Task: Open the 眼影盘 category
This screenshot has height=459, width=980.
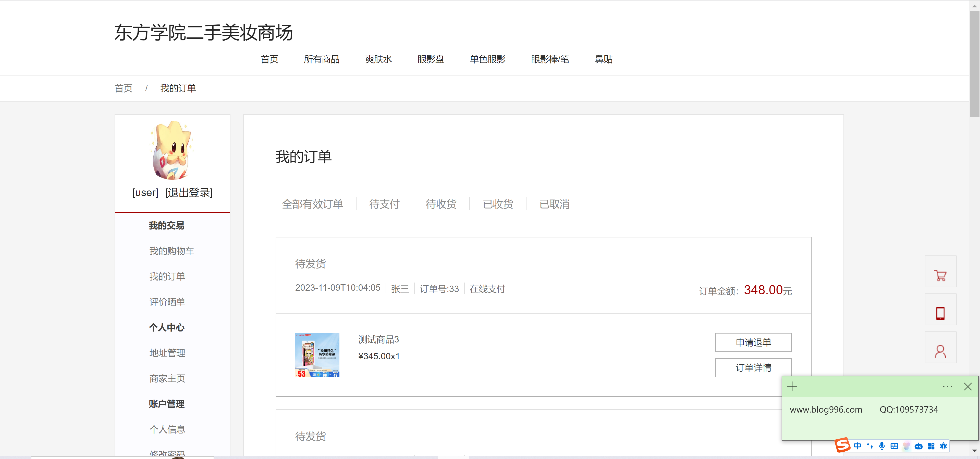Action: point(431,59)
